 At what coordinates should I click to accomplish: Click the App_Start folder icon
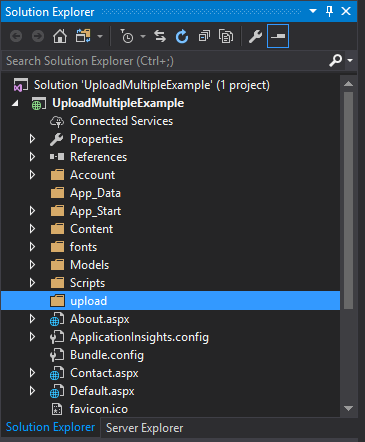[x=57, y=211]
